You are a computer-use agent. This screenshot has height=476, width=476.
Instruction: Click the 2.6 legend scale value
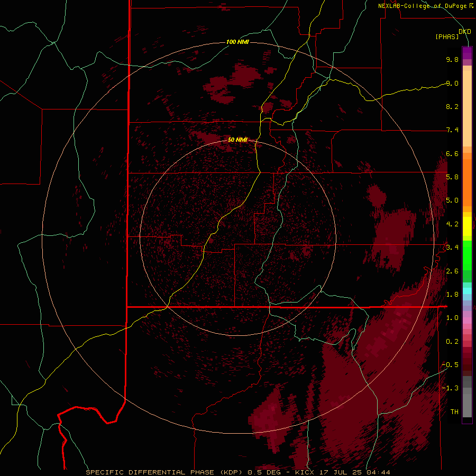point(452,271)
